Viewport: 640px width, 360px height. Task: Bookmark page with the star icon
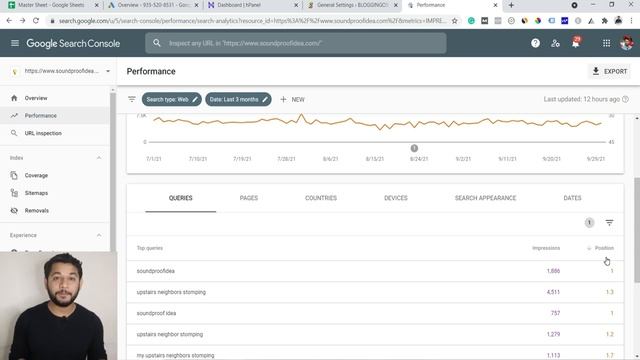tap(454, 20)
